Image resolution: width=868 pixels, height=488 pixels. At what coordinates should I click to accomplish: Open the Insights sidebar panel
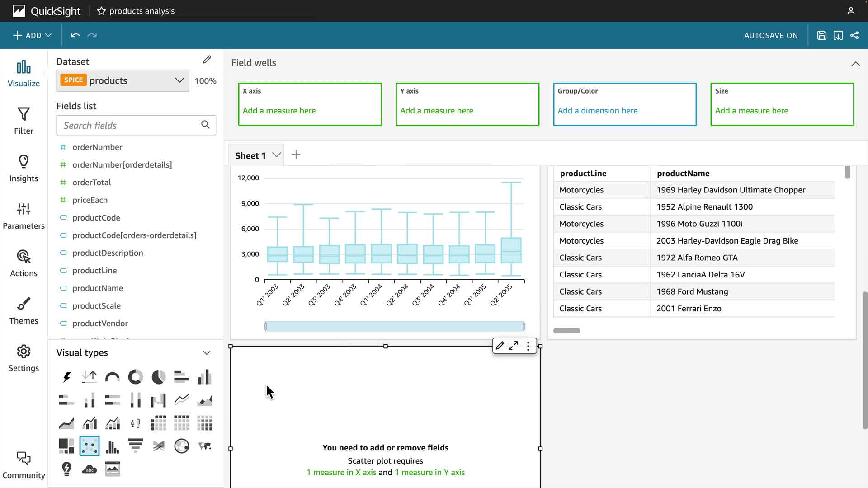click(x=24, y=168)
